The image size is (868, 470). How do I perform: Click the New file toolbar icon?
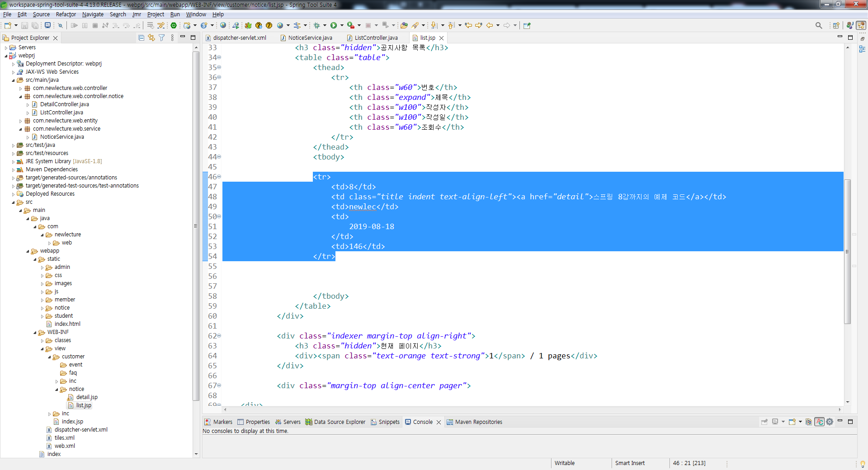click(8, 25)
